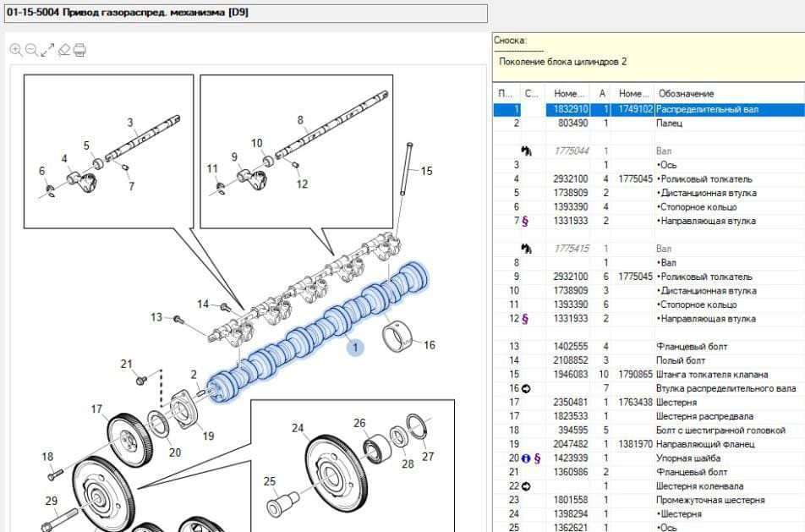Screen dimensions: 805x532
Task: Clear highlights with the eraser icon
Action: pos(63,50)
